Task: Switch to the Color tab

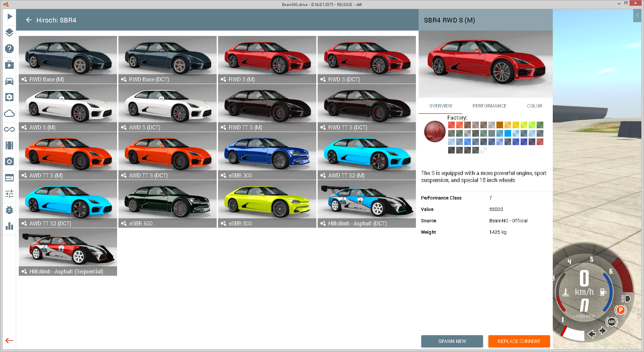Action: point(534,106)
